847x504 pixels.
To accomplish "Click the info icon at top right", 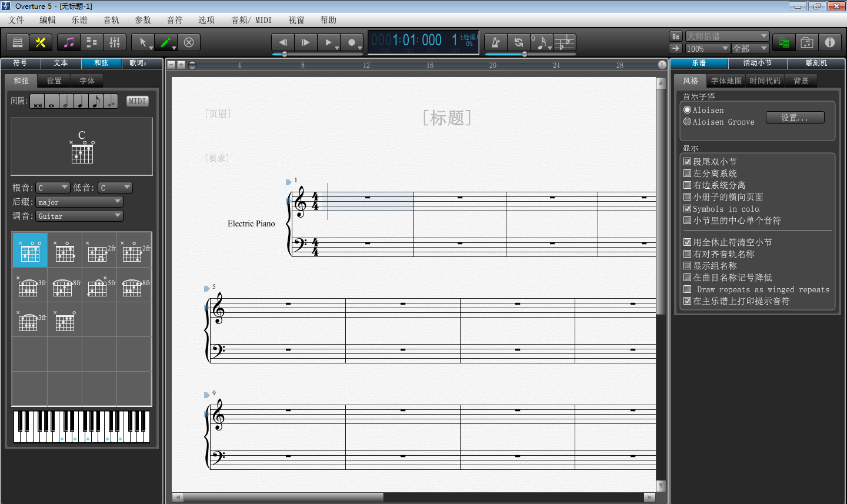I will coord(830,42).
